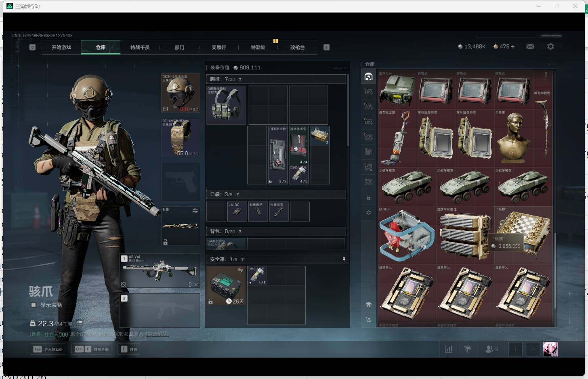Click the help icon beside 胸挂
The image size is (588, 379).
coord(240,79)
